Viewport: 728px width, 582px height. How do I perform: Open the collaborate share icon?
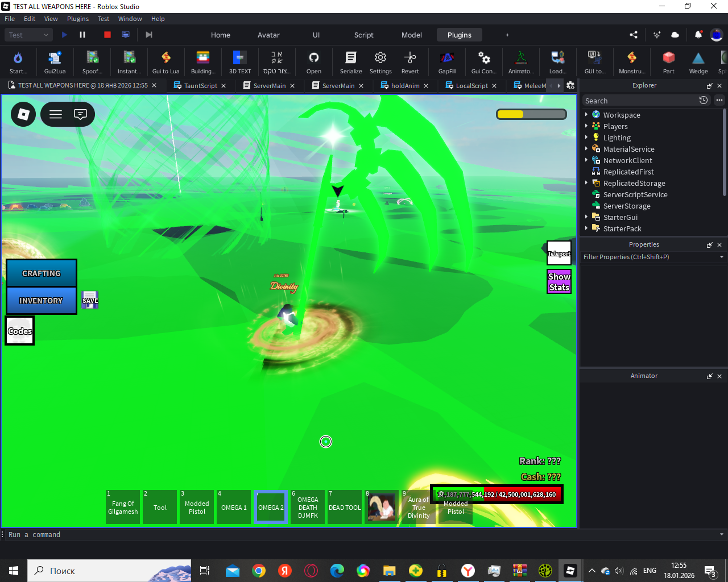[x=634, y=35]
